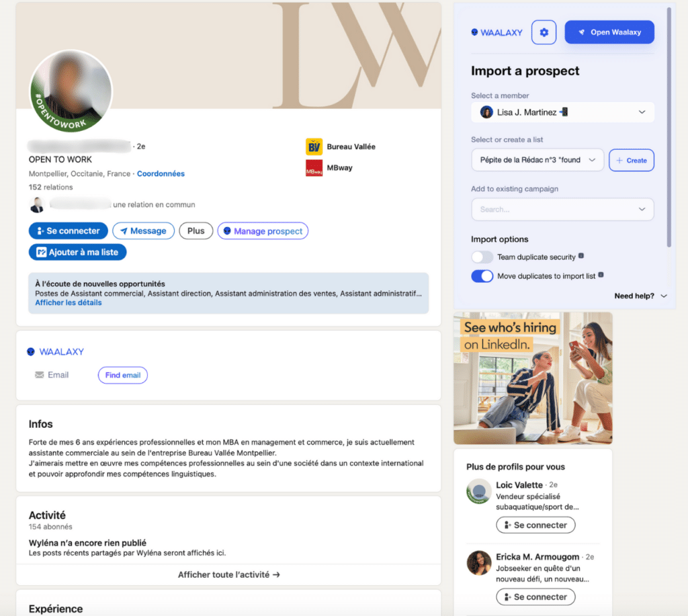
Task: Click the Find email button
Action: click(123, 375)
